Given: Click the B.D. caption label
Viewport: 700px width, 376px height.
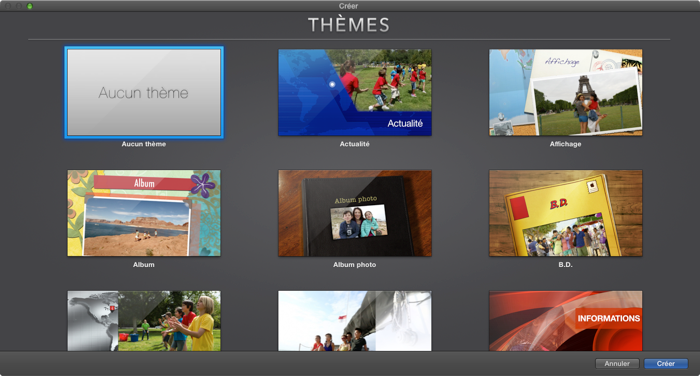Looking at the screenshot, I should pyautogui.click(x=565, y=264).
